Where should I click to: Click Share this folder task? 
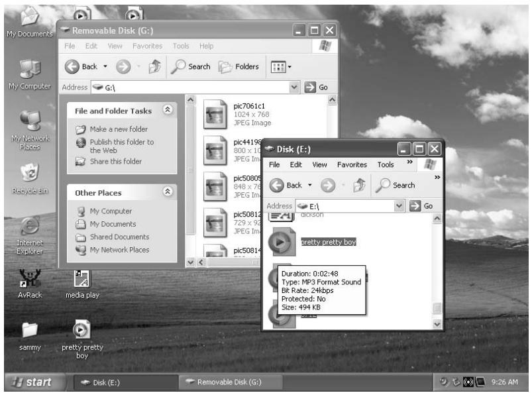(109, 161)
